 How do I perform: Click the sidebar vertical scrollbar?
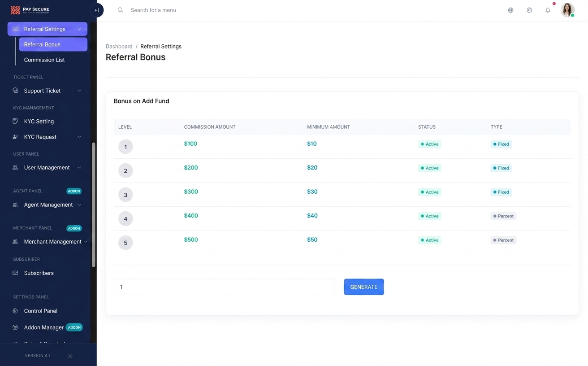94,205
